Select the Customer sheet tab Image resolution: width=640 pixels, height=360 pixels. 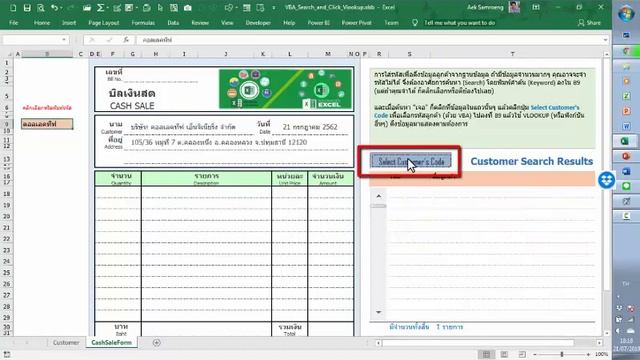click(66, 342)
